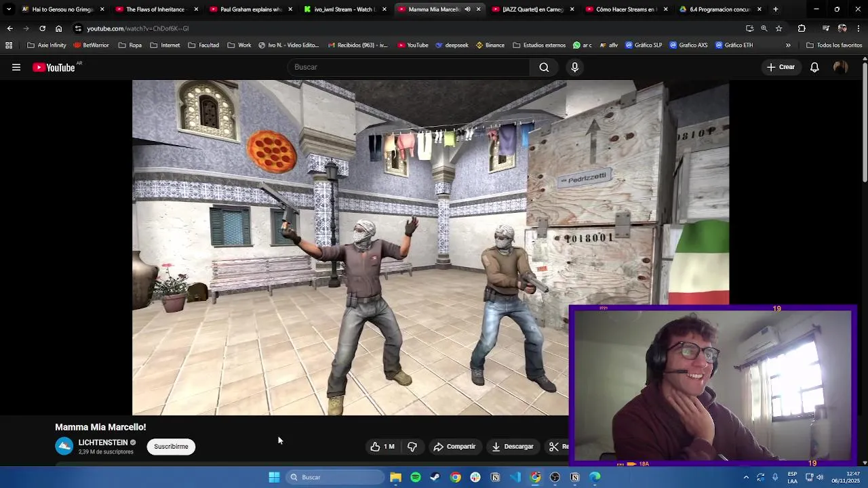868x488 pixels.
Task: Click the Crear create button
Action: (781, 67)
